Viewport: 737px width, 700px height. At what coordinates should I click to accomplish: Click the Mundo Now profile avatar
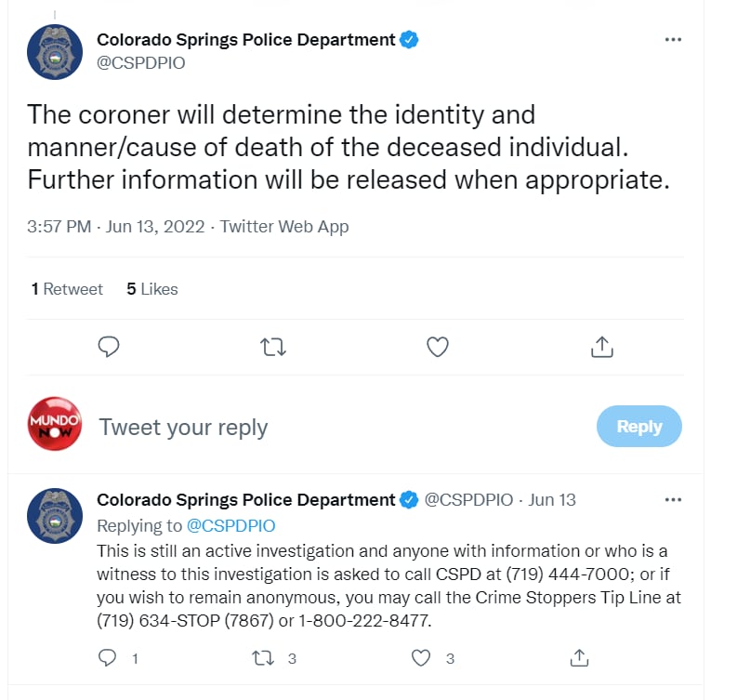55,424
